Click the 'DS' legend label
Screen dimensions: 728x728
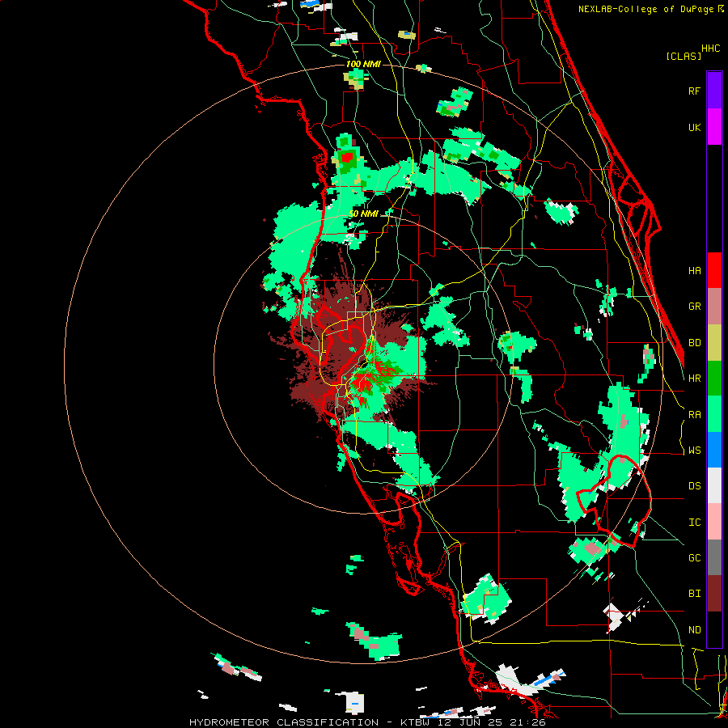point(694,486)
